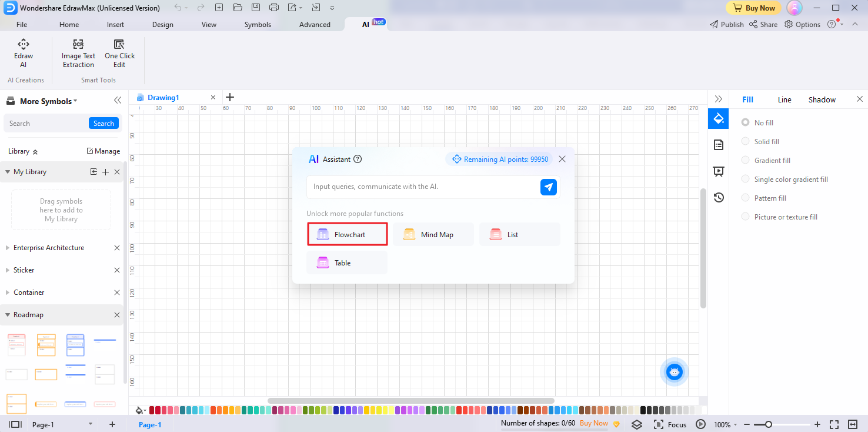The height and width of the screenshot is (432, 868).
Task: Undo the last action in the title bar
Action: tap(178, 8)
